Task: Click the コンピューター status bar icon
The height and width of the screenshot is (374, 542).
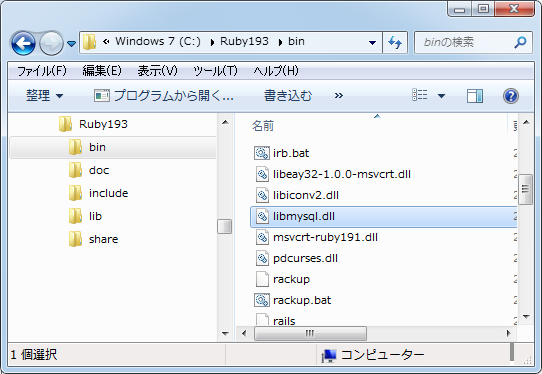Action: (329, 355)
